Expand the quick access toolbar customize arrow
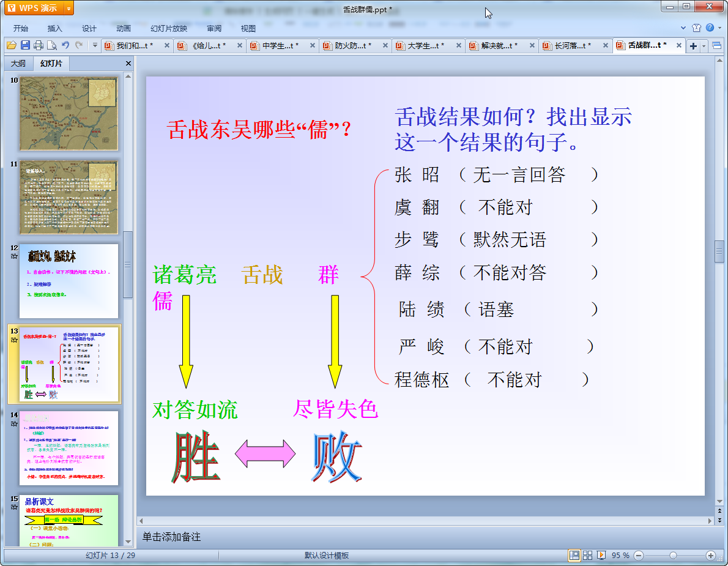Viewport: 728px width, 566px height. click(95, 45)
